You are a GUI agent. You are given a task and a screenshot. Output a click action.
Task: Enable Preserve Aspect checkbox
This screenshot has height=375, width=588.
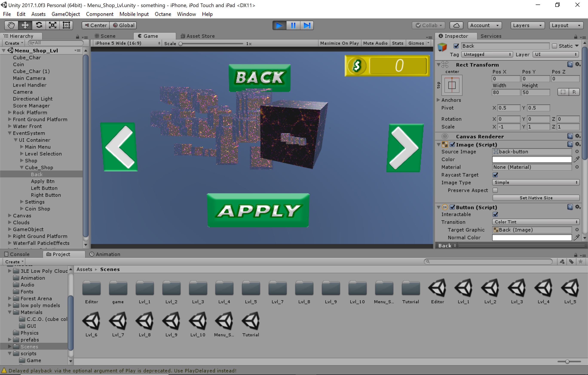(x=495, y=190)
